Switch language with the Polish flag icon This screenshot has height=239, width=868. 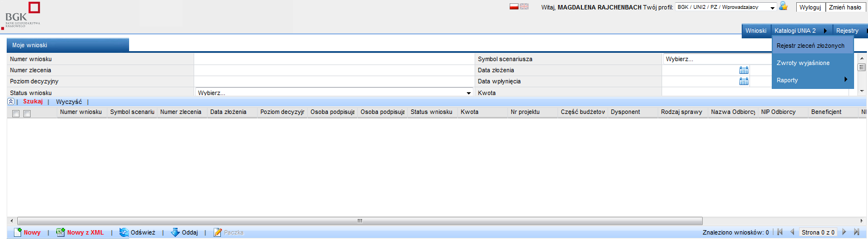tap(514, 7)
